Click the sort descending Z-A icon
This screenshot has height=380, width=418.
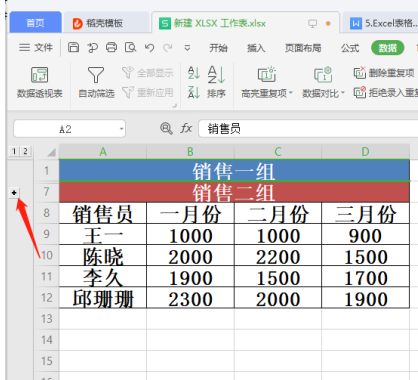point(194,92)
